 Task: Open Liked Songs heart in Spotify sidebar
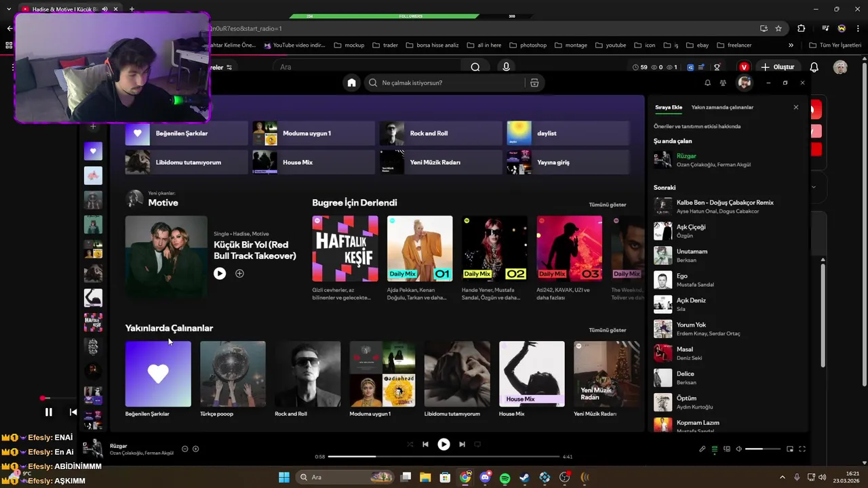(93, 151)
